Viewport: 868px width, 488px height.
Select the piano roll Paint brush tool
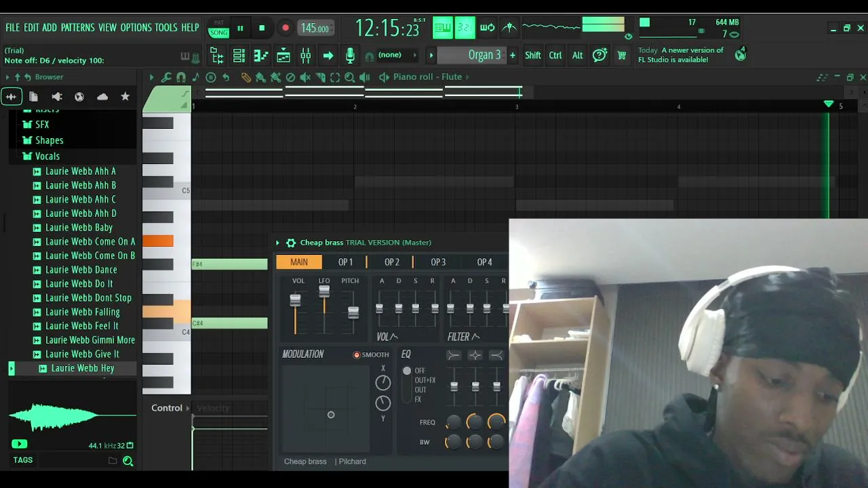pyautogui.click(x=261, y=77)
